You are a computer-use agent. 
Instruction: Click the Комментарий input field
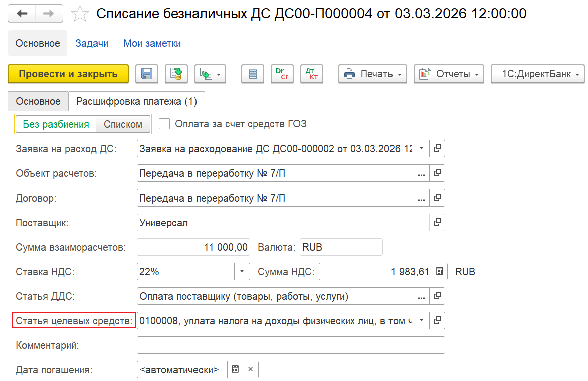pos(291,345)
